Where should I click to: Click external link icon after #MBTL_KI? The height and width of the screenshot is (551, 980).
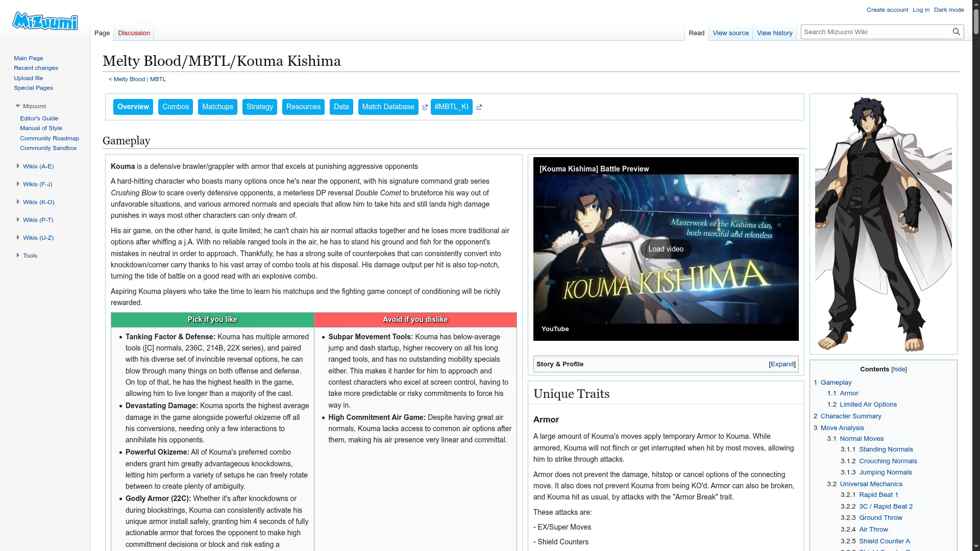pyautogui.click(x=479, y=107)
